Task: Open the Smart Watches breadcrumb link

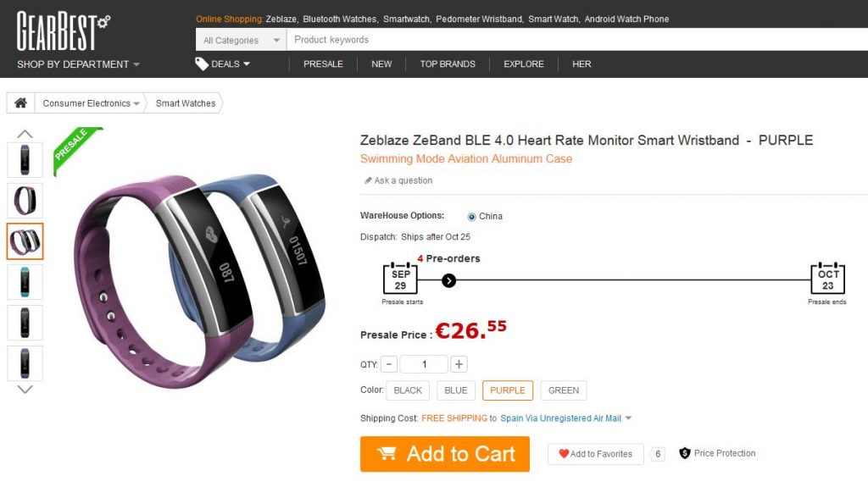Action: click(186, 103)
